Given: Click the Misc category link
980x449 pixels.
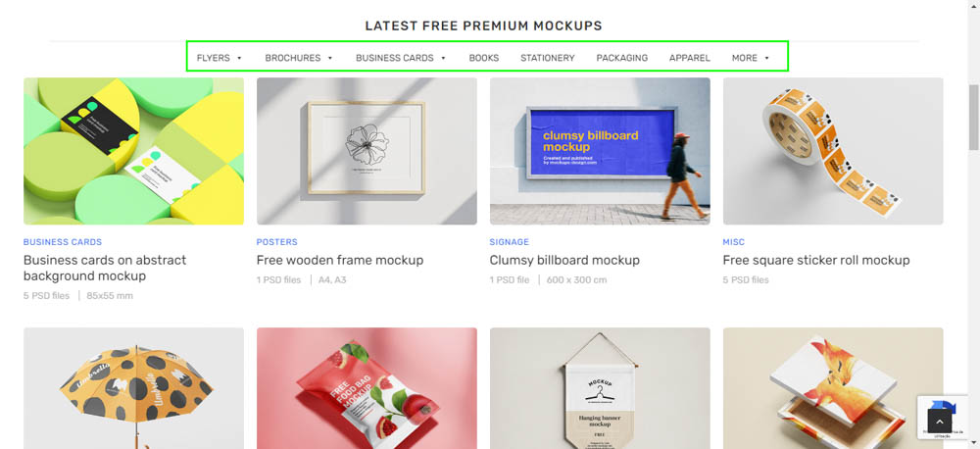Looking at the screenshot, I should [x=734, y=242].
